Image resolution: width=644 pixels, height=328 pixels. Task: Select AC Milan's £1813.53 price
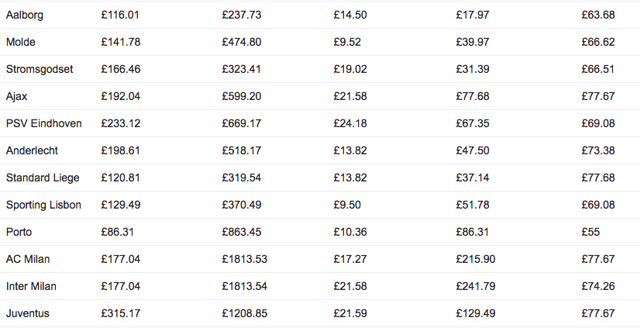coord(244,259)
